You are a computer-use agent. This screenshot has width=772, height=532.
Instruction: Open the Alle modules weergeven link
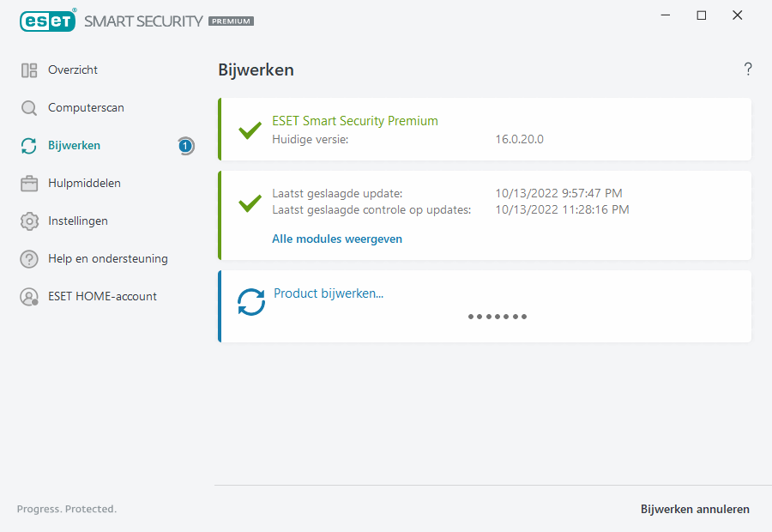pyautogui.click(x=337, y=239)
